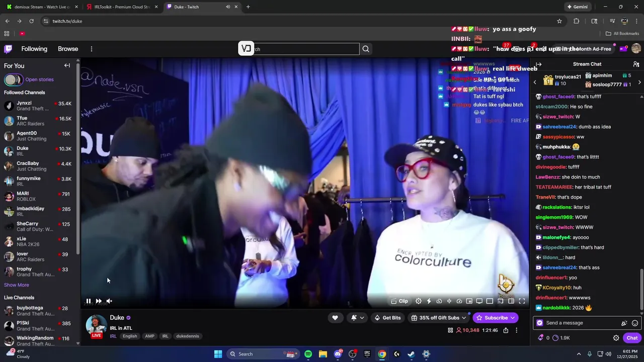Toggle picture-in-picture player mode
Screen dimensions: 644x362
point(469,301)
